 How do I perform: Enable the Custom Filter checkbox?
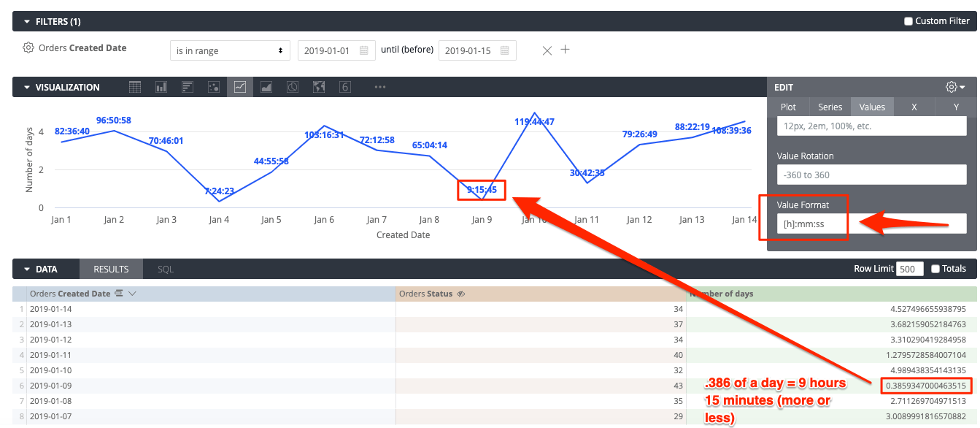908,20
